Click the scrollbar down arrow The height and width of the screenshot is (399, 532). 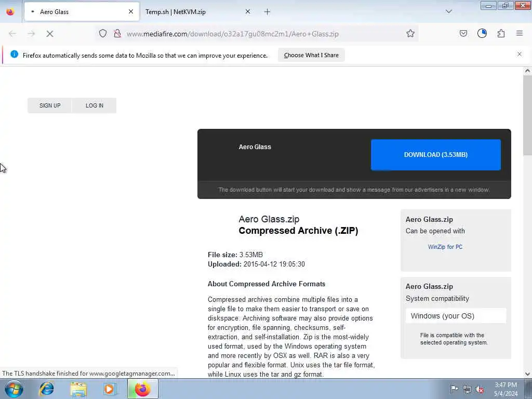click(x=527, y=374)
